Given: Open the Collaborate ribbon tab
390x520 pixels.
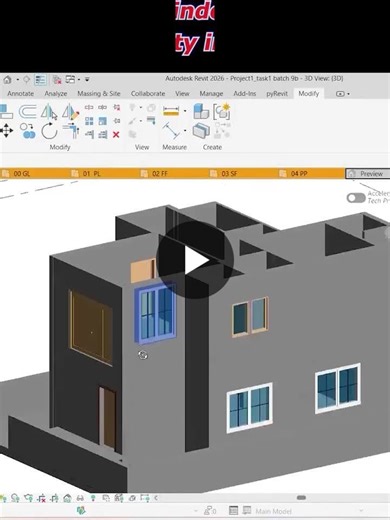Looking at the screenshot, I should pos(148,94).
